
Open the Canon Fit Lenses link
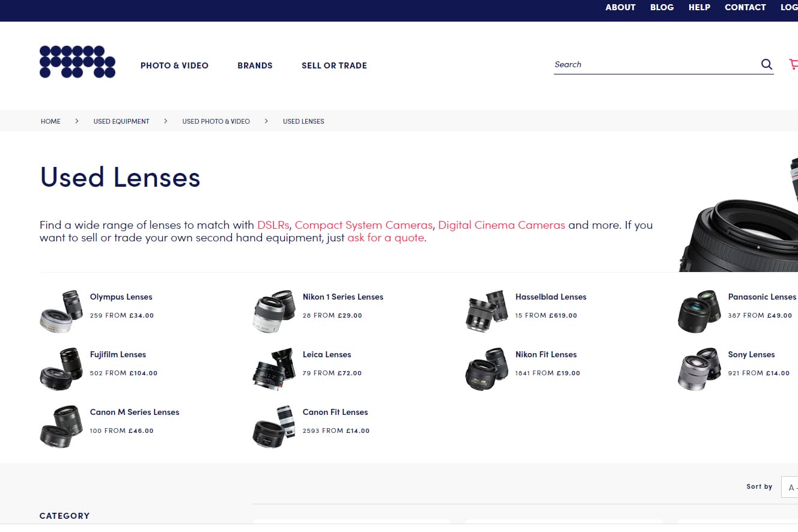(335, 412)
